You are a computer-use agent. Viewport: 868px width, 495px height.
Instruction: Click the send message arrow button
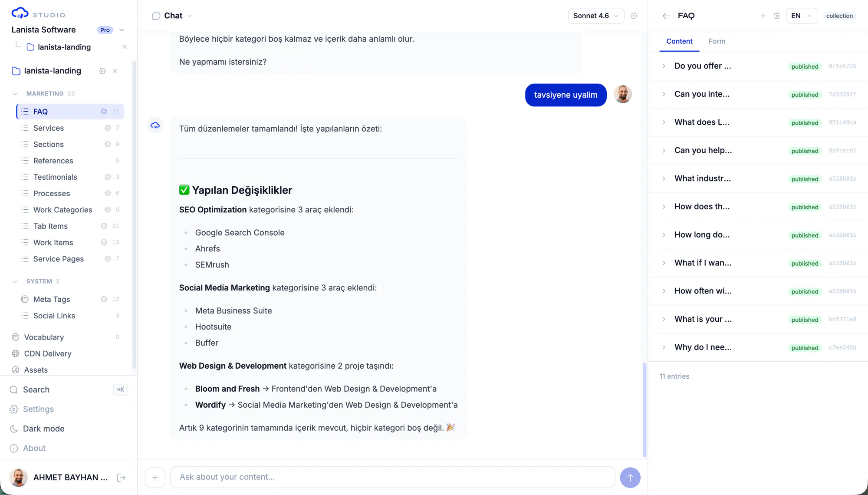[x=630, y=477]
